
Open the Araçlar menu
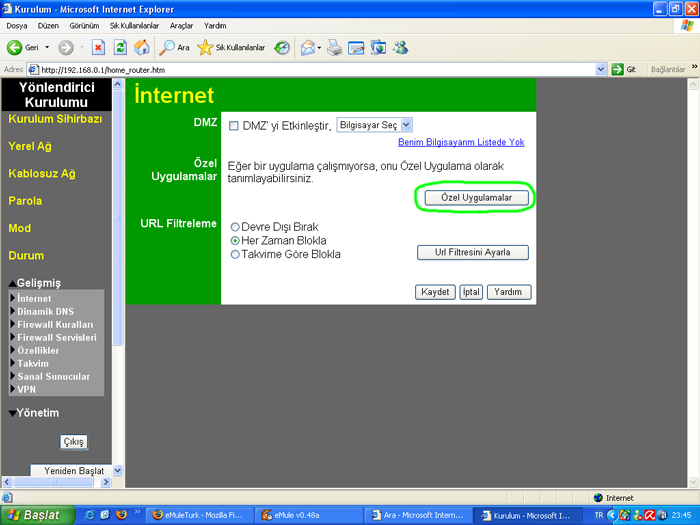[181, 26]
